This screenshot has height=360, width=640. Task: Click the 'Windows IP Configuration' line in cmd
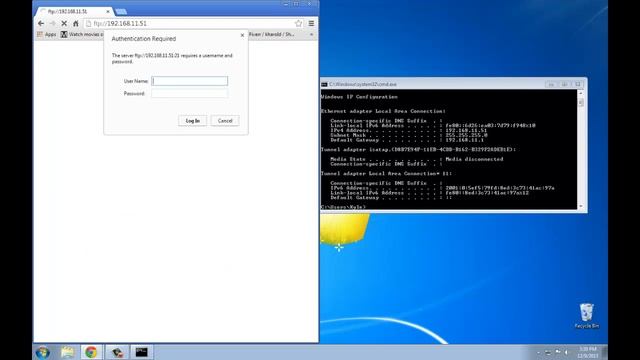[359, 97]
